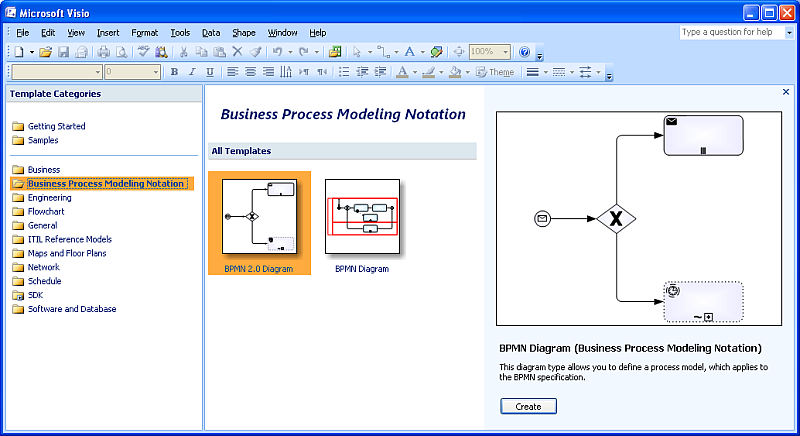
Task: Pick the Fill Color bucket
Action: click(455, 72)
